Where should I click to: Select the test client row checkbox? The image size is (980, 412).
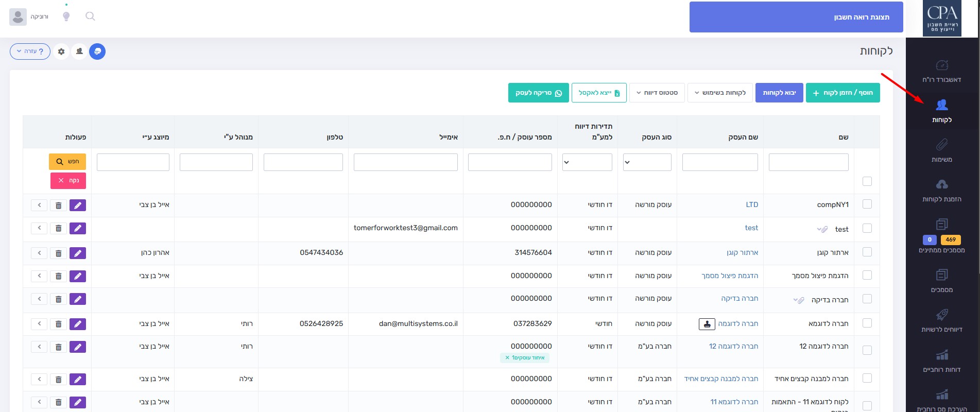pyautogui.click(x=867, y=228)
